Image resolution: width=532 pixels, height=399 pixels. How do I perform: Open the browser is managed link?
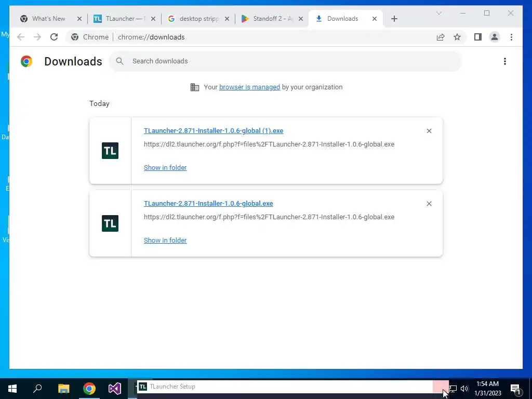coord(249,87)
